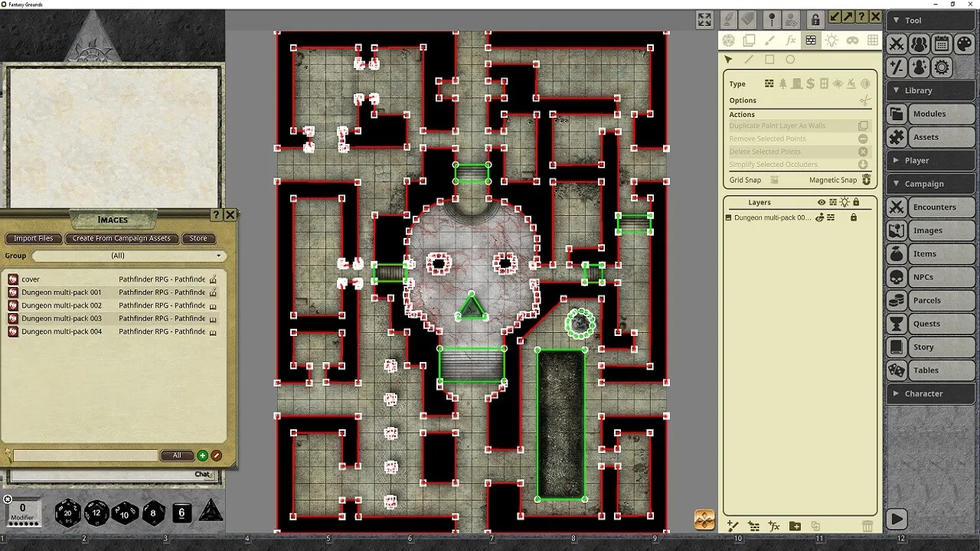
Task: Open the combat tracker crossed swords icon
Action: [897, 44]
